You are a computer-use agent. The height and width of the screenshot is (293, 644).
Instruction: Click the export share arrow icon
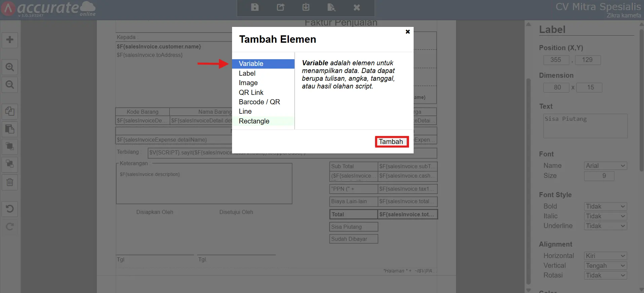[280, 7]
